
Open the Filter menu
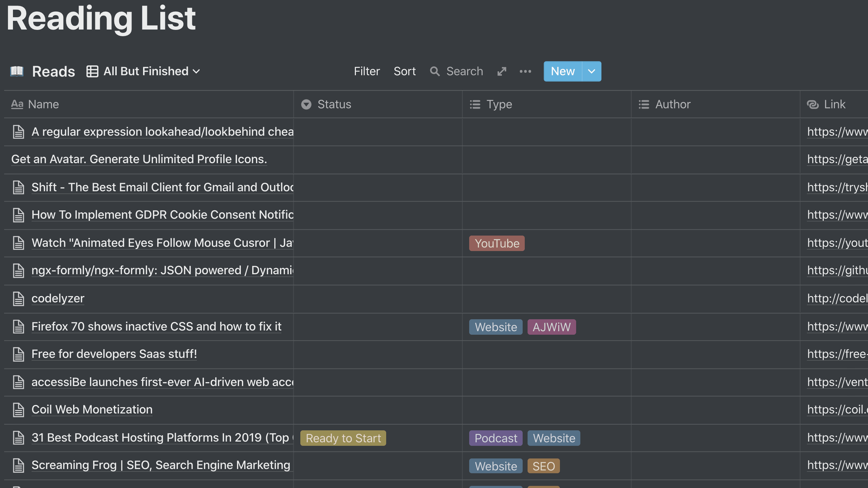(x=367, y=71)
